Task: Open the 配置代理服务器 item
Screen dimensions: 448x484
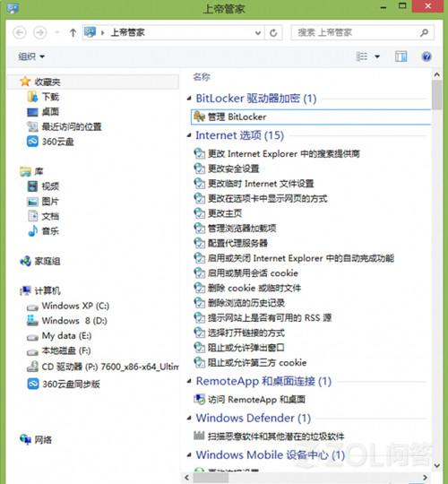Action: 237,243
